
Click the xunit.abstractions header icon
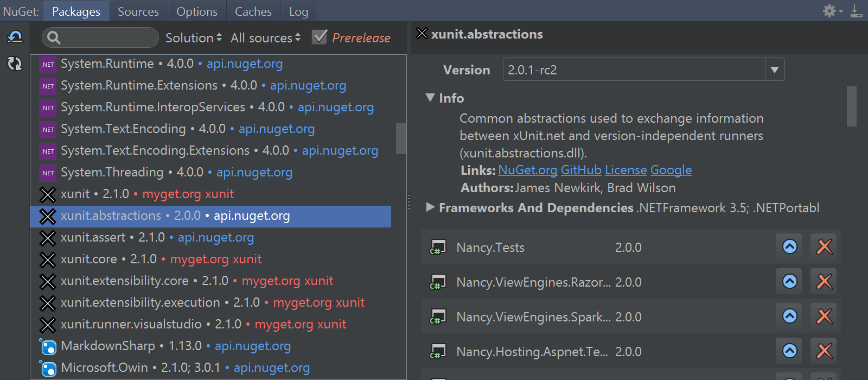pyautogui.click(x=422, y=34)
